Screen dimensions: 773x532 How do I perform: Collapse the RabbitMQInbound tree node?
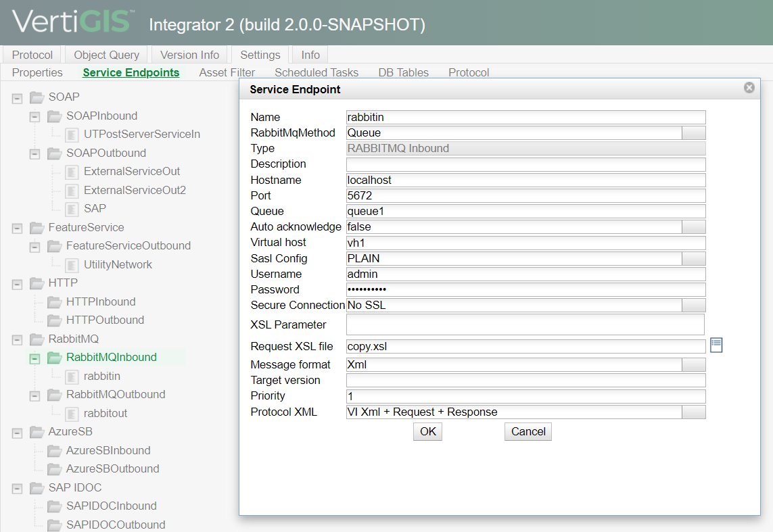pos(34,358)
